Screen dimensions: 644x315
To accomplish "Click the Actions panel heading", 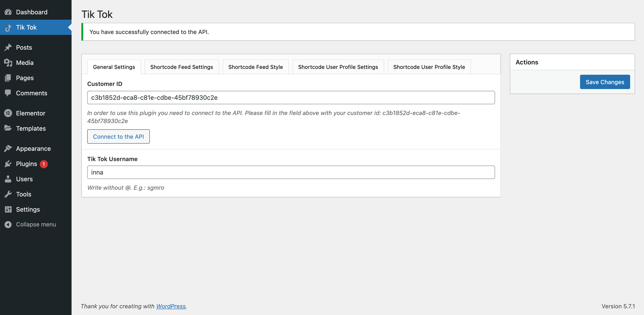I will (x=527, y=62).
